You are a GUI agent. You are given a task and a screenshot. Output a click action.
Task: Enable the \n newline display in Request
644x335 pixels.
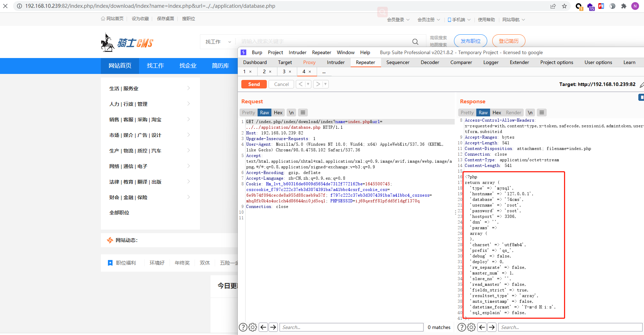[291, 112]
